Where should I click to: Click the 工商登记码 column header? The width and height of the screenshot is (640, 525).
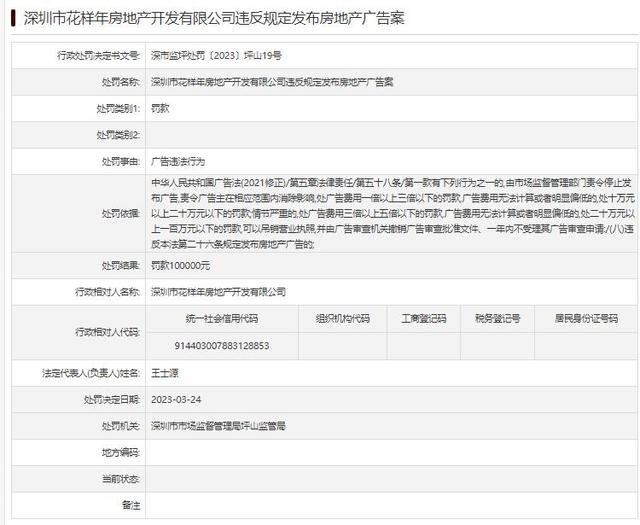pyautogui.click(x=424, y=319)
